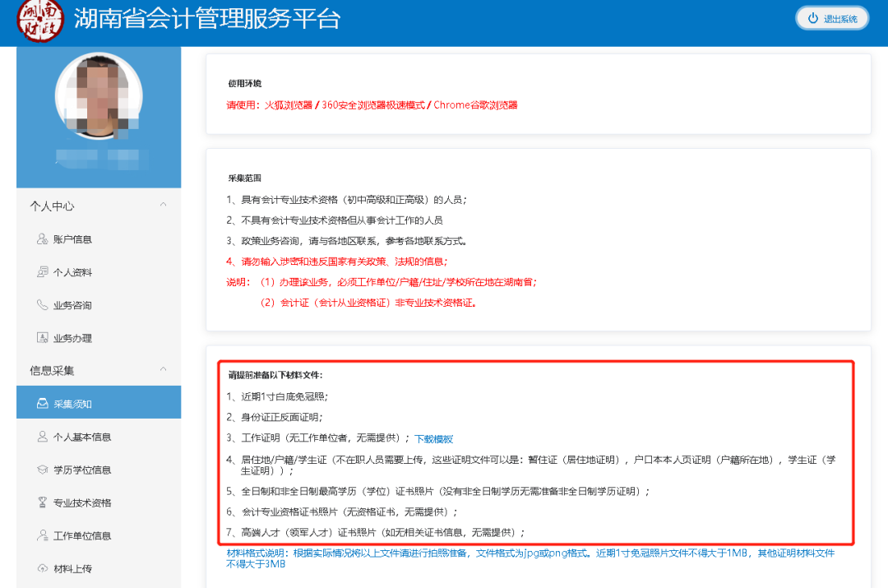Collapse the 个人中心 section chevron
Screen dimensions: 888x588
click(164, 205)
